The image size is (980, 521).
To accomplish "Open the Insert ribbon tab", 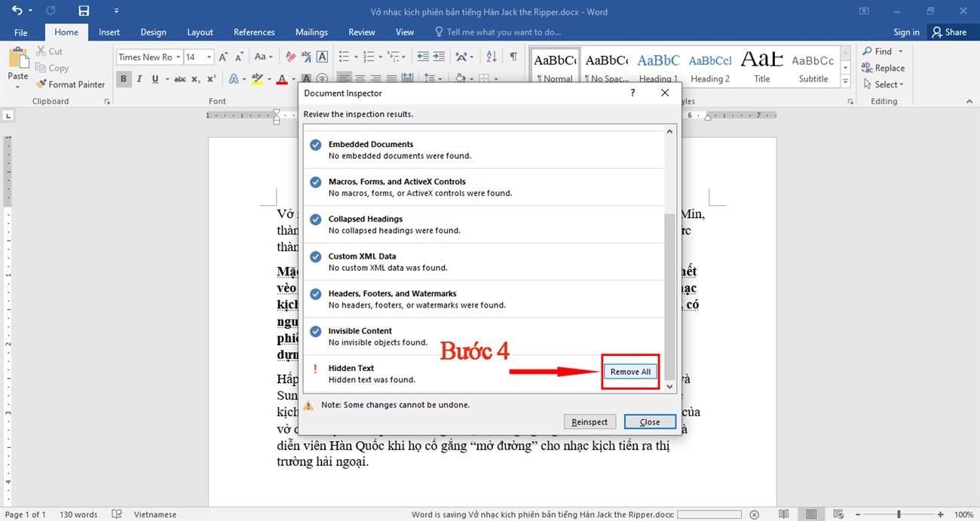I will [x=109, y=32].
